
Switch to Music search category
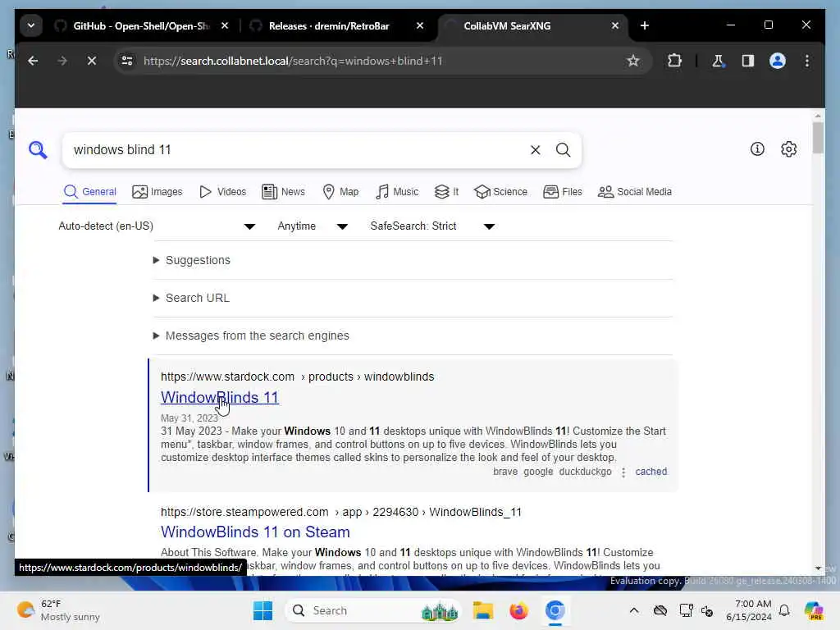[x=397, y=192]
